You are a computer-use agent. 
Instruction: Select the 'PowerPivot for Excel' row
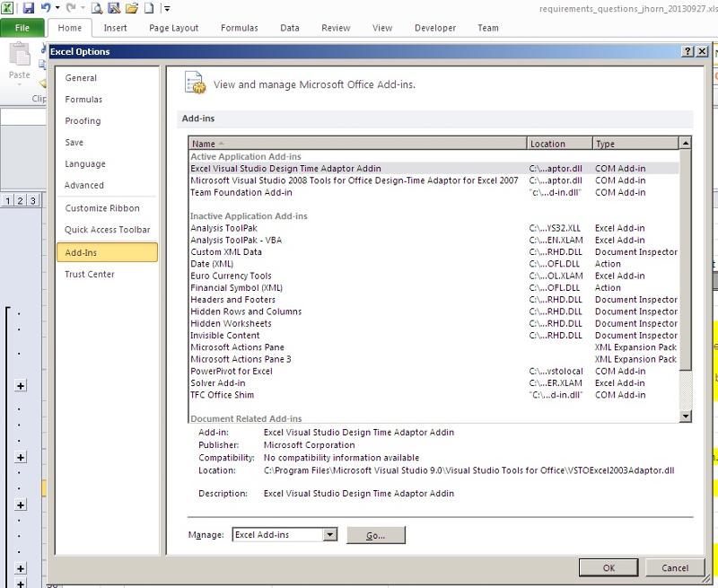coord(433,371)
